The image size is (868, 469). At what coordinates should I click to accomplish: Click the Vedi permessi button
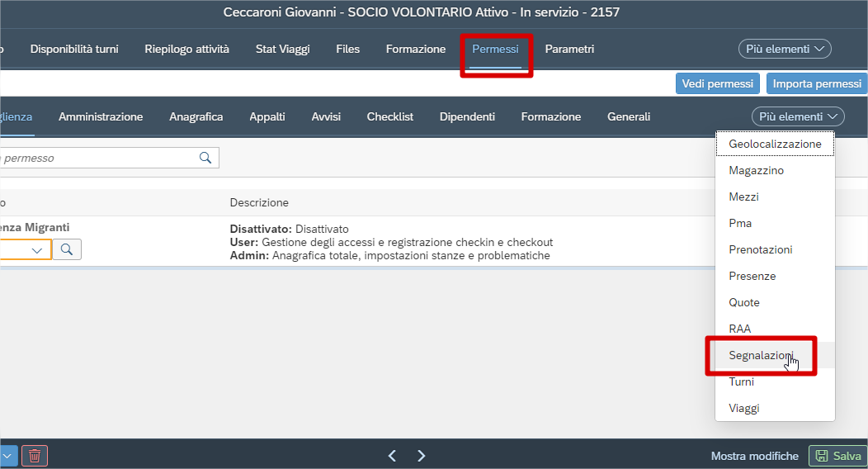pyautogui.click(x=718, y=83)
